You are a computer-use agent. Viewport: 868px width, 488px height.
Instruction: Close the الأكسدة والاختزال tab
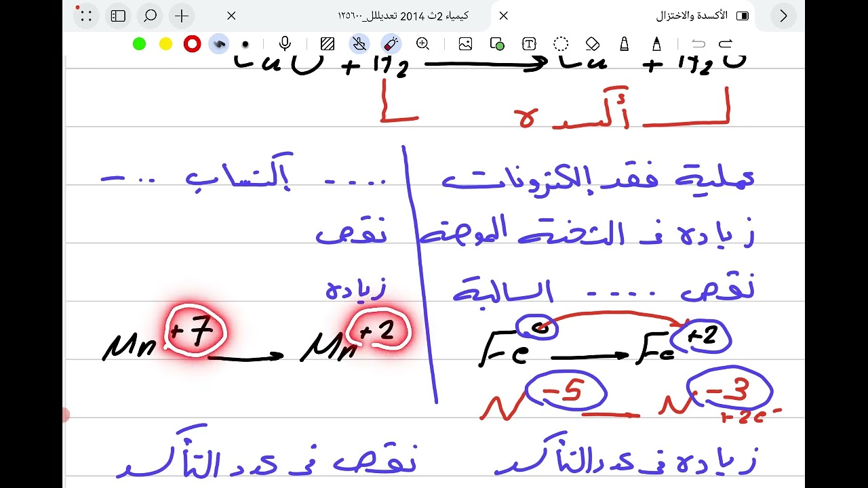(x=503, y=16)
